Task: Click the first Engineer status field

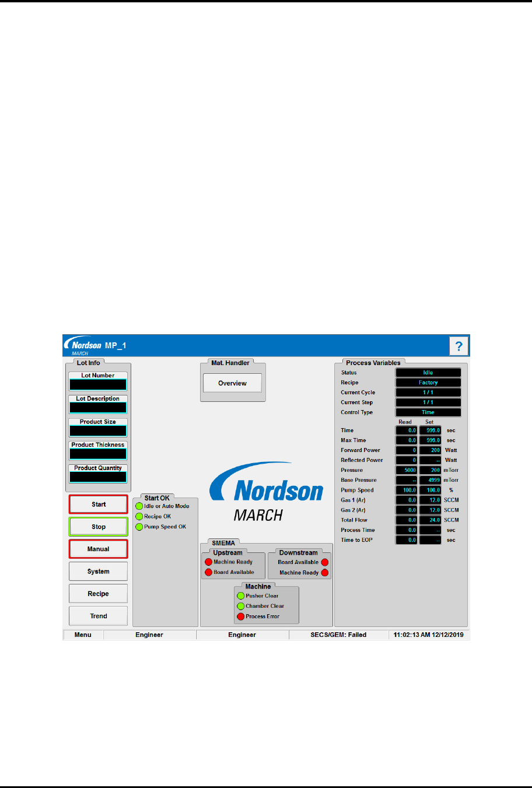Action: pos(149,635)
